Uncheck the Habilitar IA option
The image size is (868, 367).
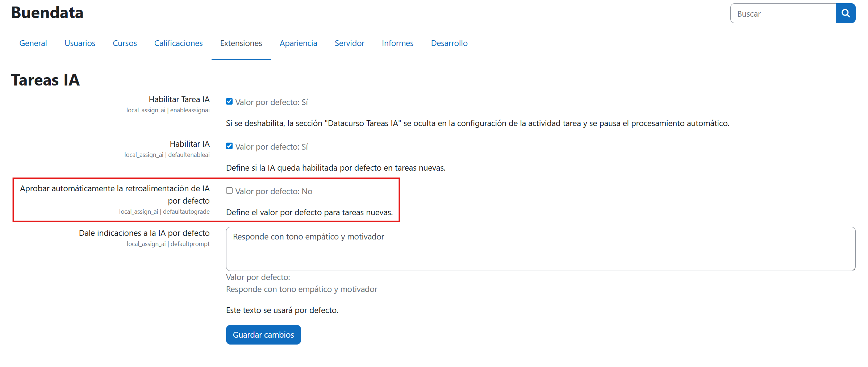coord(229,146)
